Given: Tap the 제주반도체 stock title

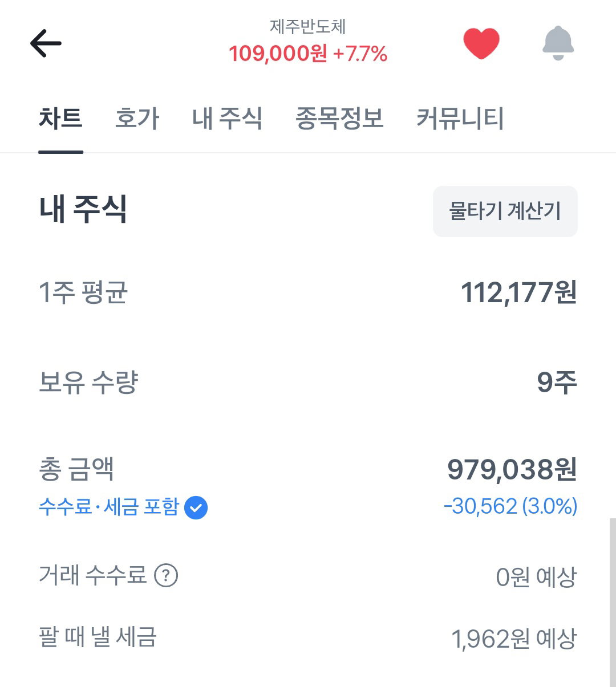Looking at the screenshot, I should pyautogui.click(x=308, y=26).
